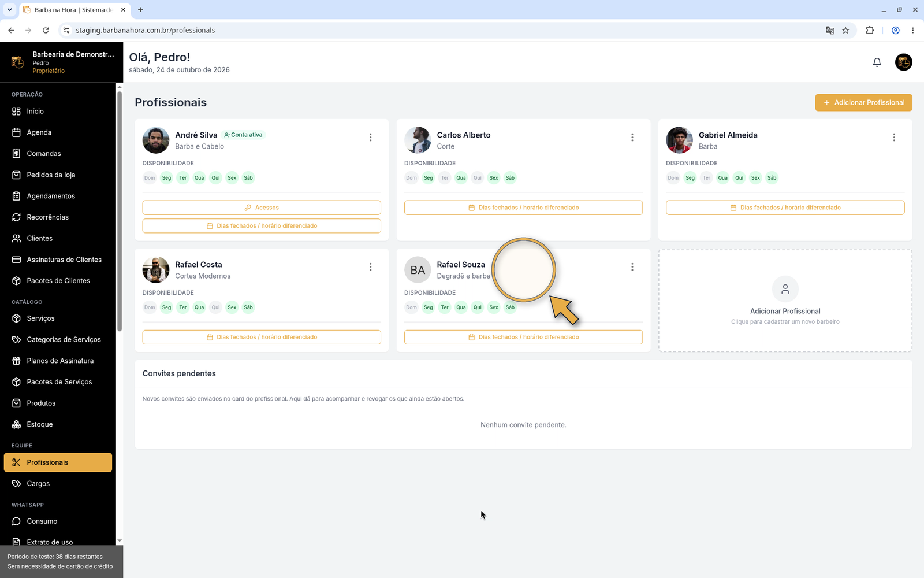Screen dimensions: 924x578
Task: Toggle Qui availability for Rafael Costa
Action: coord(215,307)
